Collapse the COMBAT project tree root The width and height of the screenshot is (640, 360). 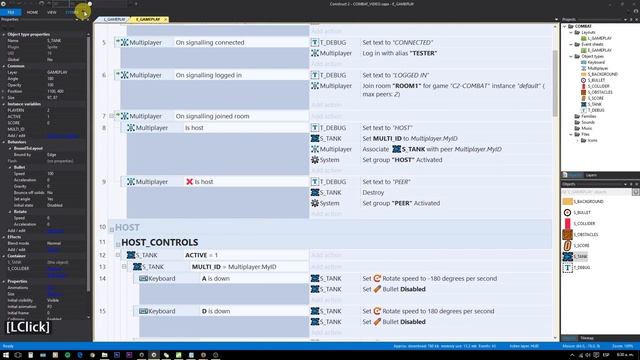[565, 26]
